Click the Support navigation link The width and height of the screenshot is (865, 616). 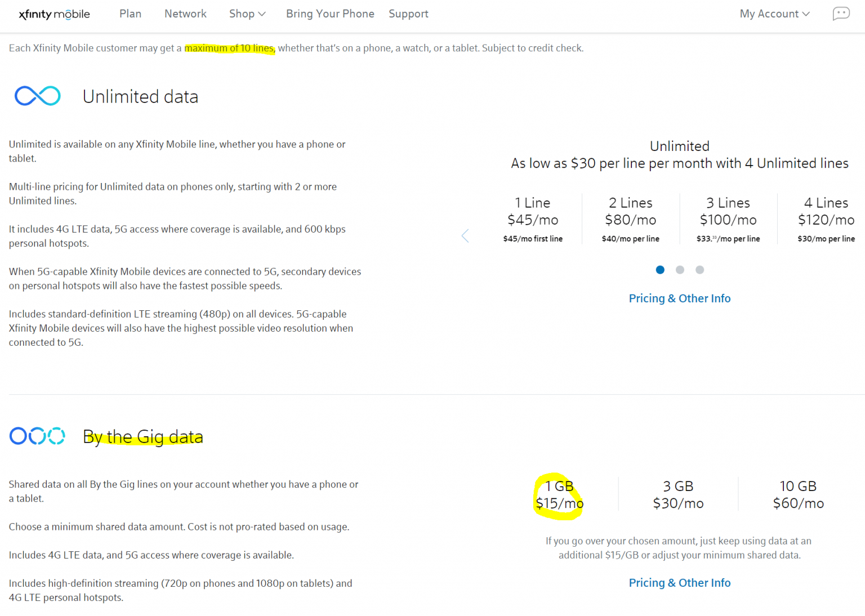tap(408, 14)
